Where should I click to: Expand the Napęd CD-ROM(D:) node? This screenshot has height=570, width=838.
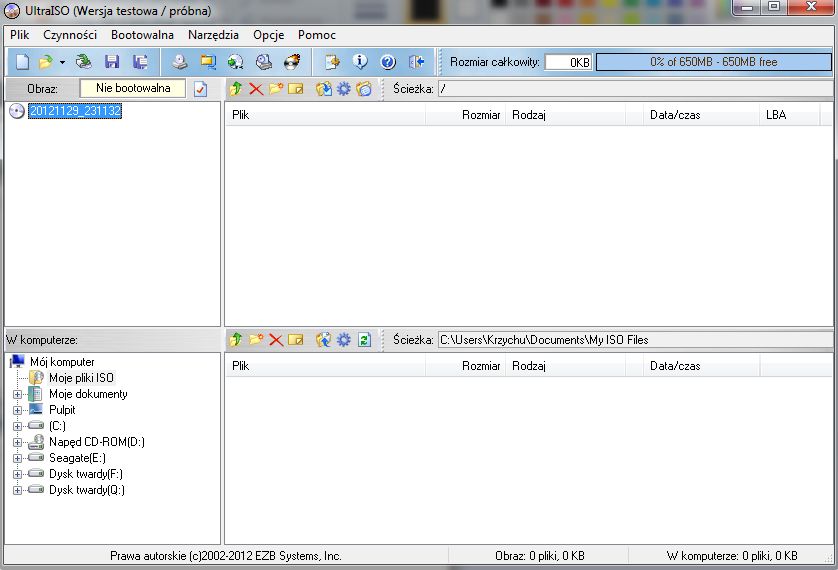click(17, 442)
